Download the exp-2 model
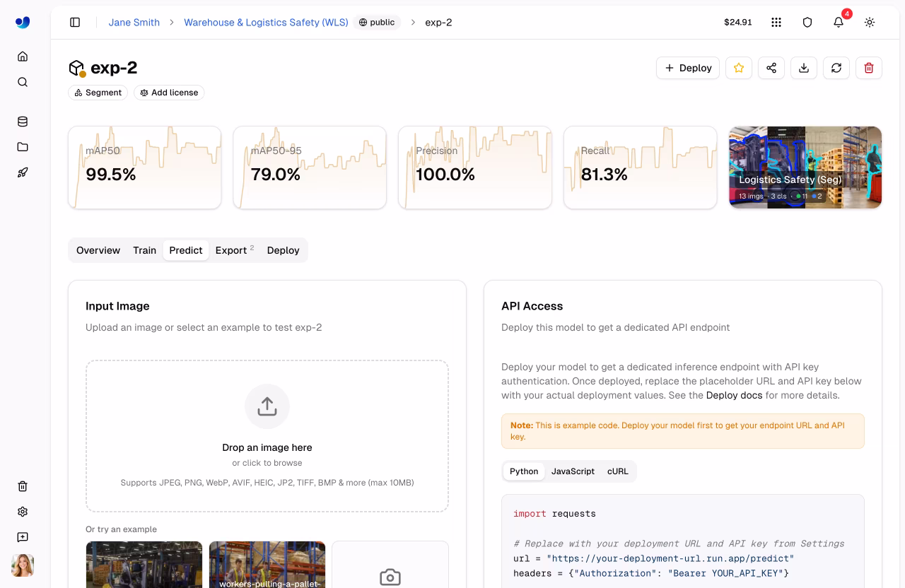Viewport: 905px width, 588px height. point(804,68)
